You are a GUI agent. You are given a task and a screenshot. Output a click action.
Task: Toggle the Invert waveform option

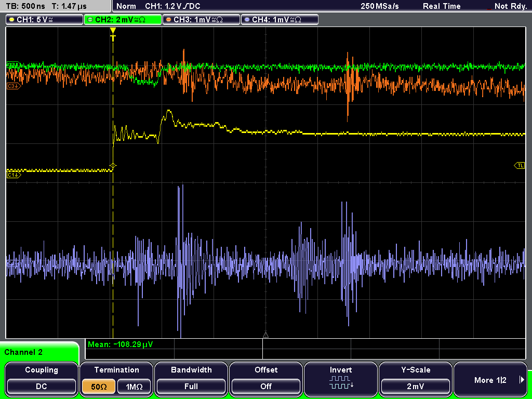[341, 379]
